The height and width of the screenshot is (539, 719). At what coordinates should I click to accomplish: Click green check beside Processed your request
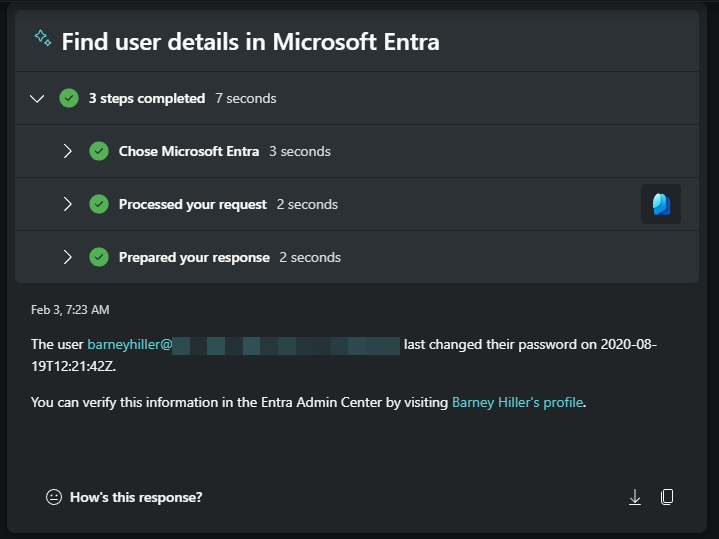pos(99,204)
